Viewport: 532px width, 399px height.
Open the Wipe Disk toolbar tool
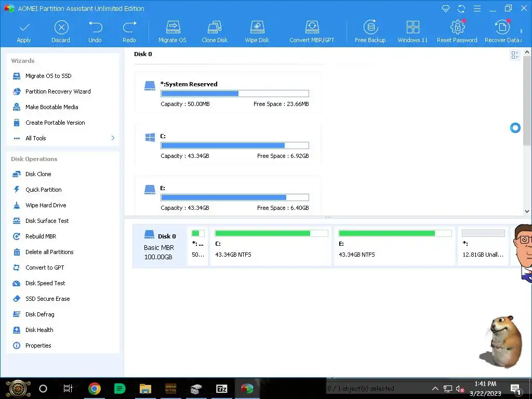point(257,32)
